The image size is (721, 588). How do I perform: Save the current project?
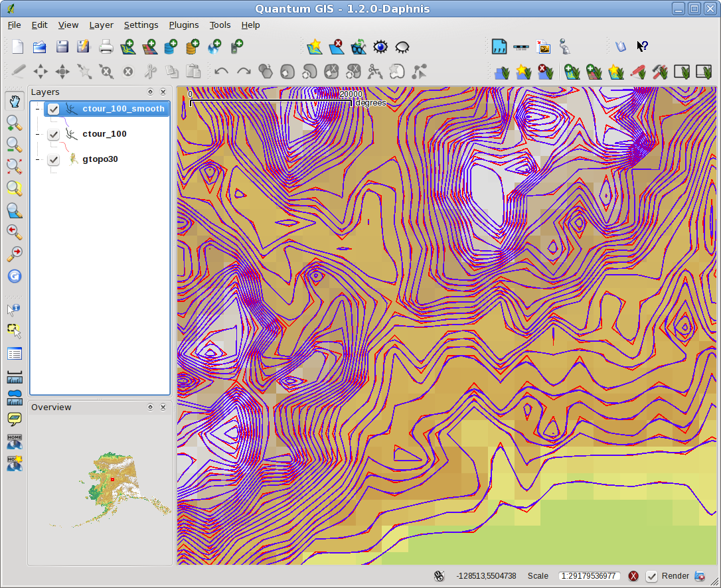click(62, 47)
